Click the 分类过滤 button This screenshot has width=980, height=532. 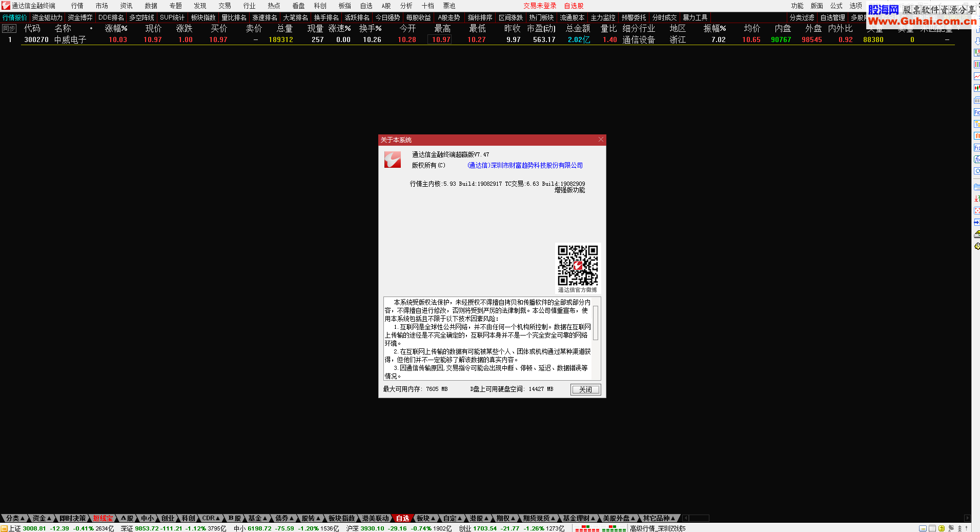point(802,17)
